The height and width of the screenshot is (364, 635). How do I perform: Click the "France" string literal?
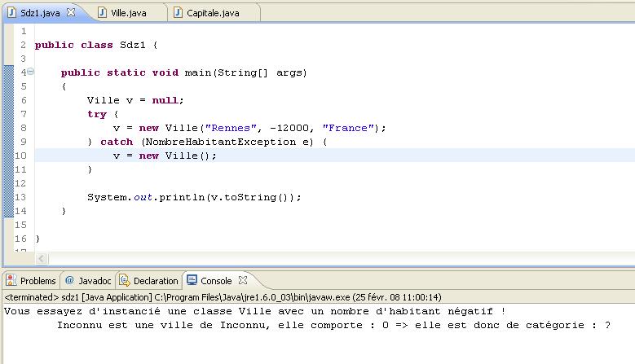click(348, 128)
